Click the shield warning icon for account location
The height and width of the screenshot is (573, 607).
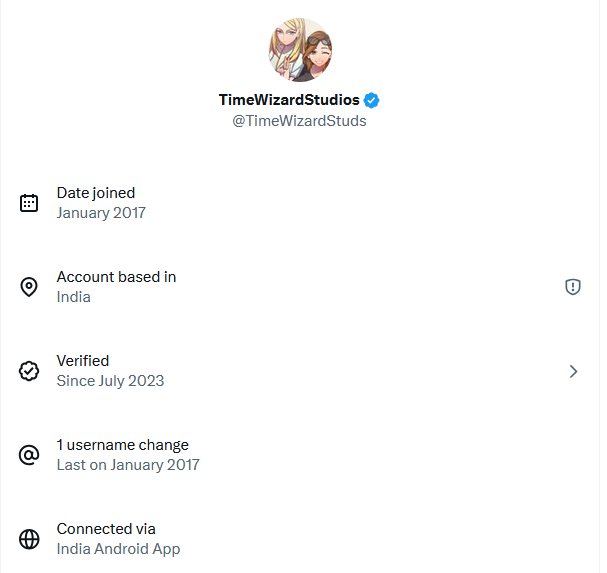point(573,287)
